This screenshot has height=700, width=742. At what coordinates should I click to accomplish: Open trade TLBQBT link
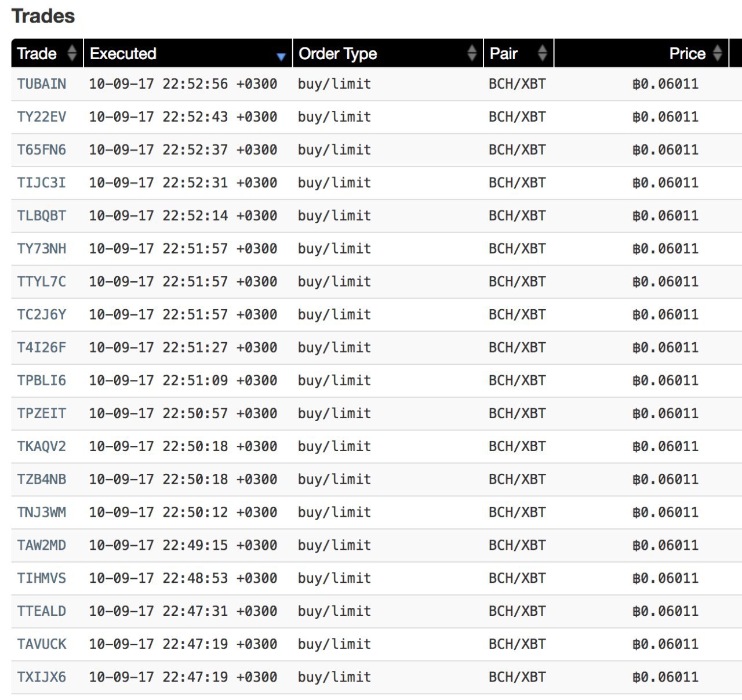[42, 216]
